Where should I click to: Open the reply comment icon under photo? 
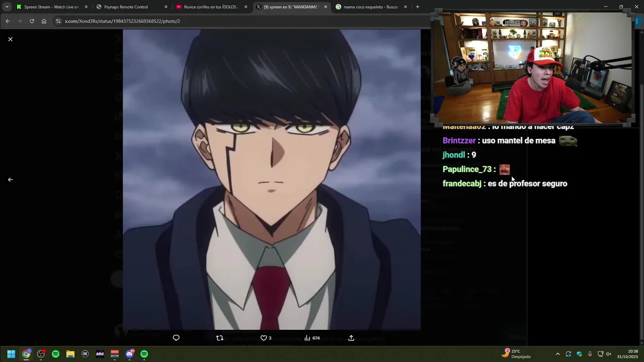pos(176,338)
